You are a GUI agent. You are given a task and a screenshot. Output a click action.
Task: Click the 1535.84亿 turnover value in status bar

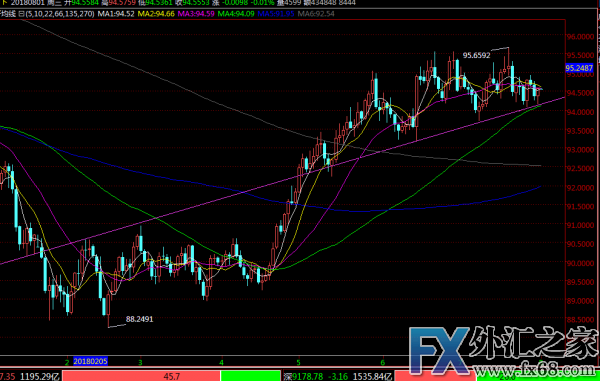[373, 377]
